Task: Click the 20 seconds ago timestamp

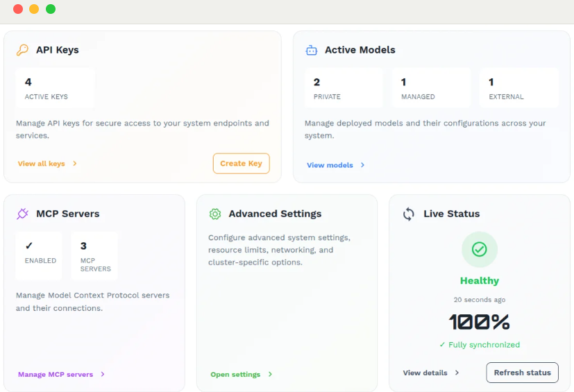Action: (480, 300)
